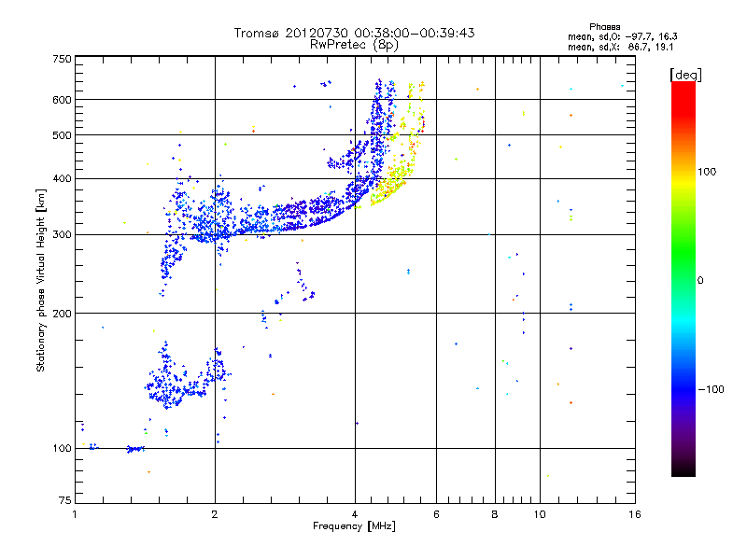Click the "Frequency [MHz]" axis label
Image resolution: width=747 pixels, height=560 pixels.
[354, 526]
